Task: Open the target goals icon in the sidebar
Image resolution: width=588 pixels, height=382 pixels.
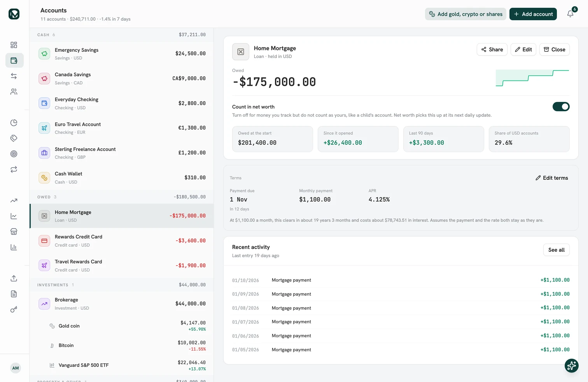Action: pyautogui.click(x=14, y=154)
